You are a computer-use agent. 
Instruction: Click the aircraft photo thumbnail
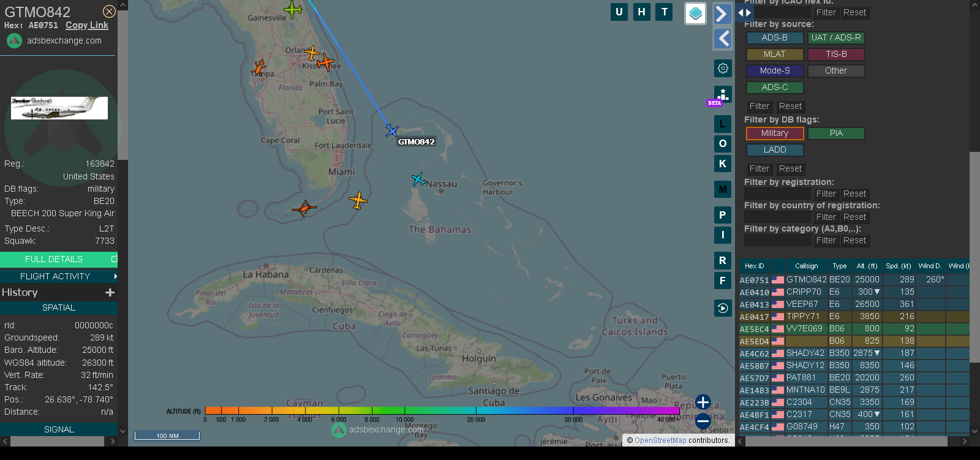point(59,108)
